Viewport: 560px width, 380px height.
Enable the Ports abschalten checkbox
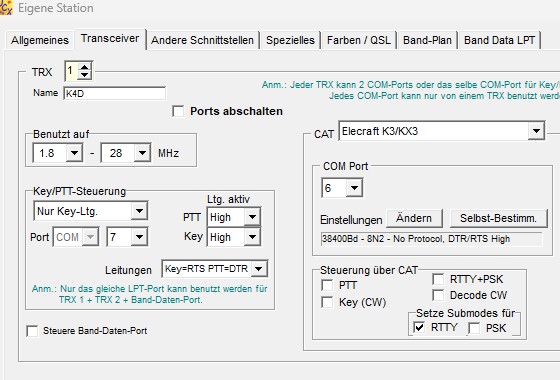click(178, 111)
